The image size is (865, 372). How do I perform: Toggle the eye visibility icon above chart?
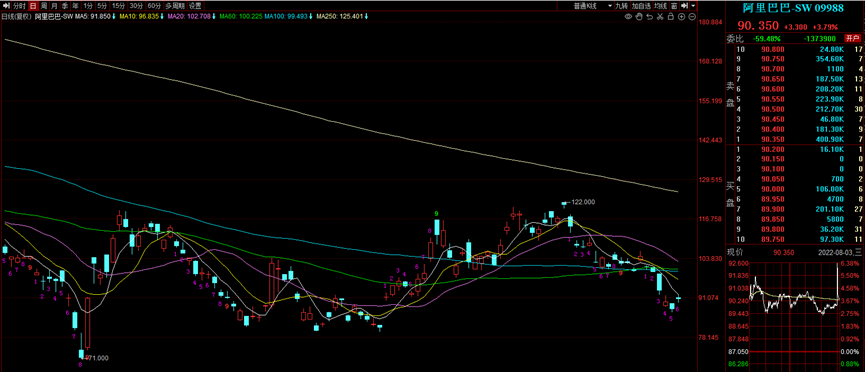(628, 17)
